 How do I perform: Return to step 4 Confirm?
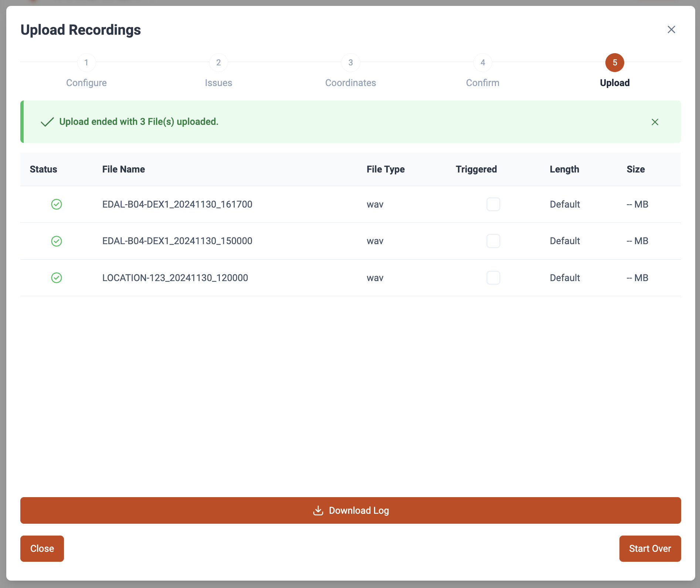point(482,63)
